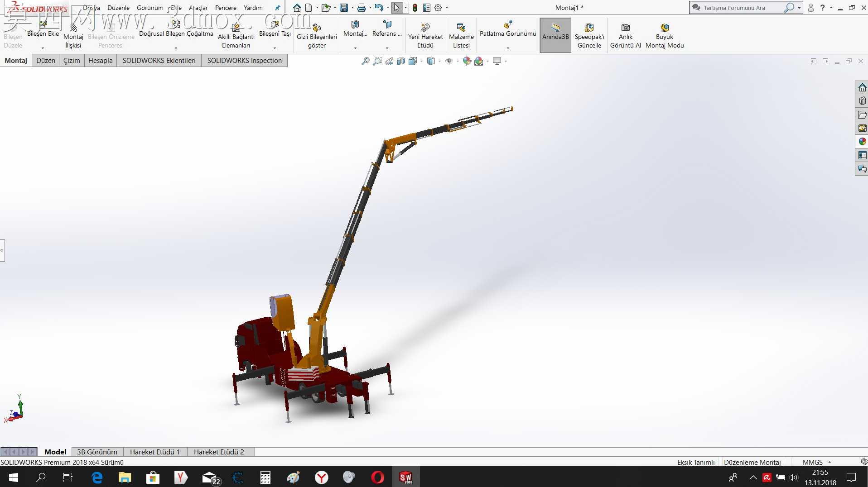
Task: Open the Calculator from the taskbar
Action: (265, 477)
